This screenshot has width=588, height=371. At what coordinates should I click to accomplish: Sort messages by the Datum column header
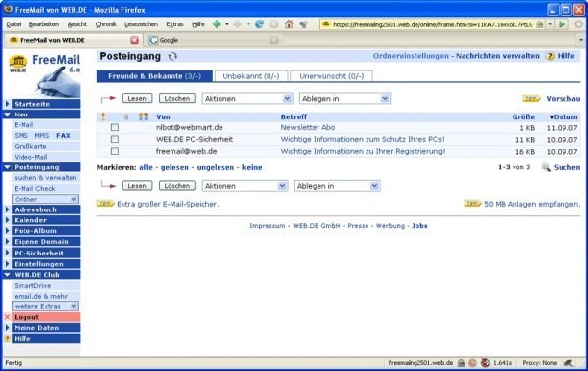click(x=563, y=116)
